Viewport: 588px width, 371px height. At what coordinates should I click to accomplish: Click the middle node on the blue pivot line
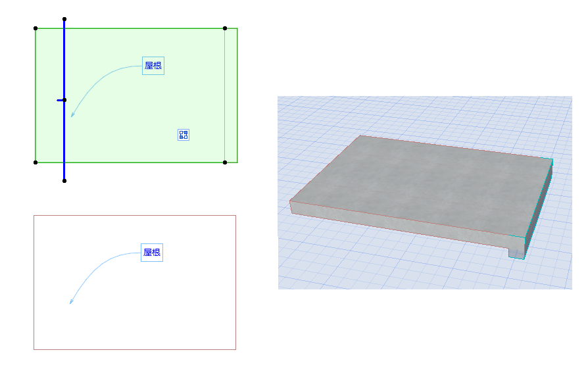point(64,100)
